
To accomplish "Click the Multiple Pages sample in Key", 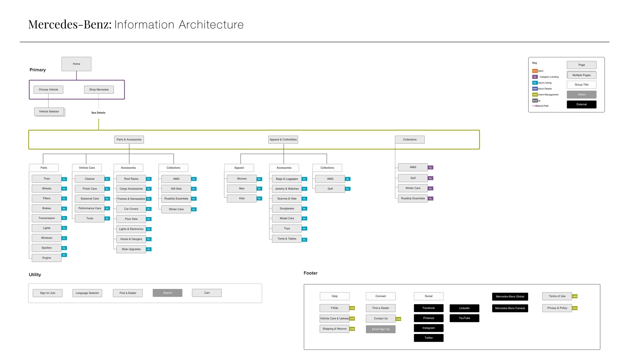I will tap(581, 75).
